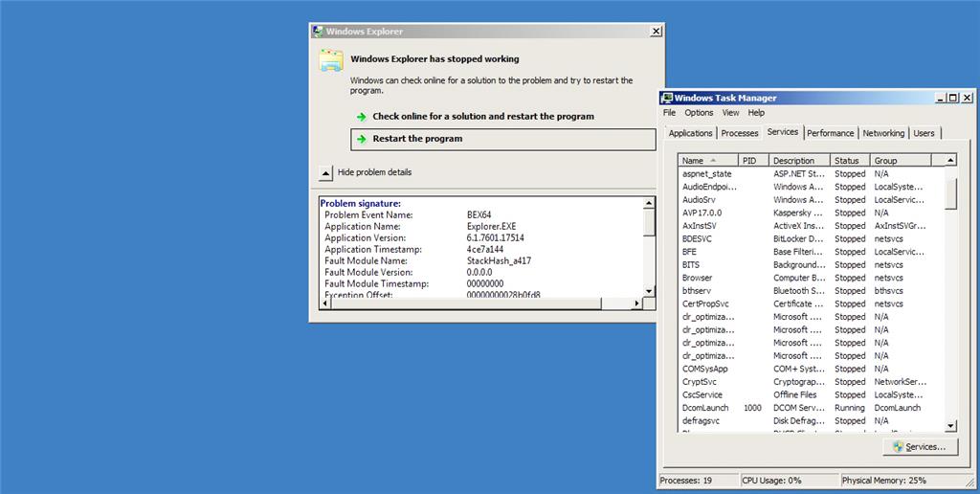
Task: Select the CryptSvc service row
Action: pyautogui.click(x=812, y=382)
